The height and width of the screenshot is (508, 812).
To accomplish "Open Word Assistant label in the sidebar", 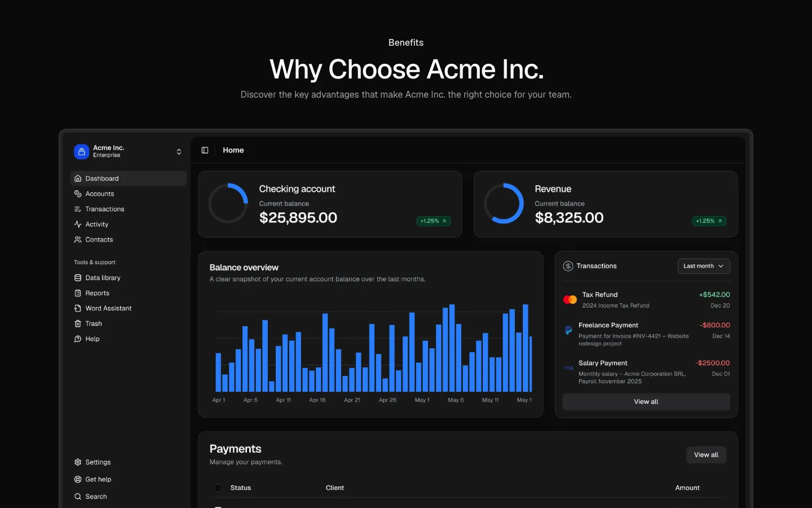I will [x=108, y=308].
